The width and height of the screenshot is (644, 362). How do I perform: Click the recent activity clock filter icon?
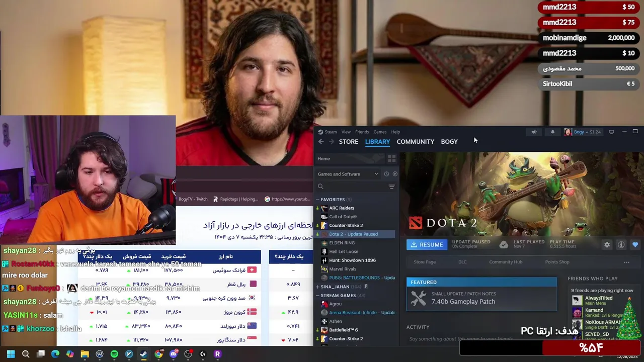point(386,174)
